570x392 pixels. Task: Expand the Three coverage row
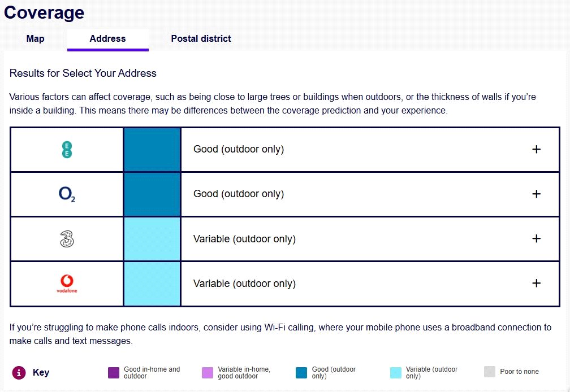click(537, 238)
